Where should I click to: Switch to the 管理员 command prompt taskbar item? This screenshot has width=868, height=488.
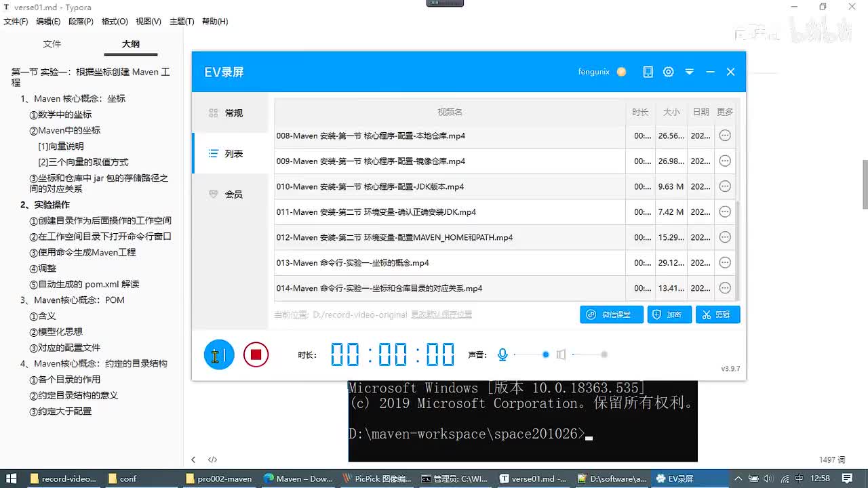[x=455, y=479]
